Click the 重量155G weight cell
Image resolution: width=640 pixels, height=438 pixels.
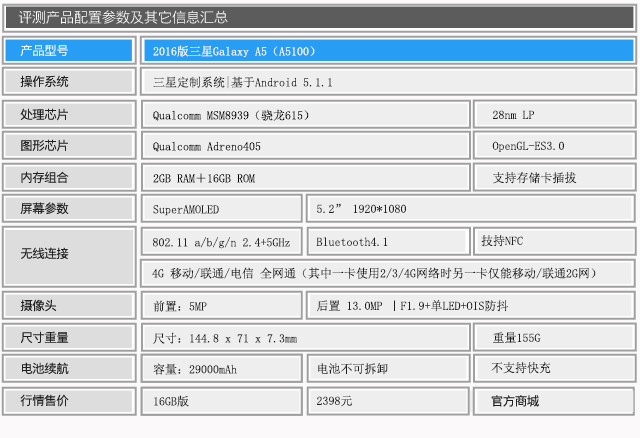553,338
